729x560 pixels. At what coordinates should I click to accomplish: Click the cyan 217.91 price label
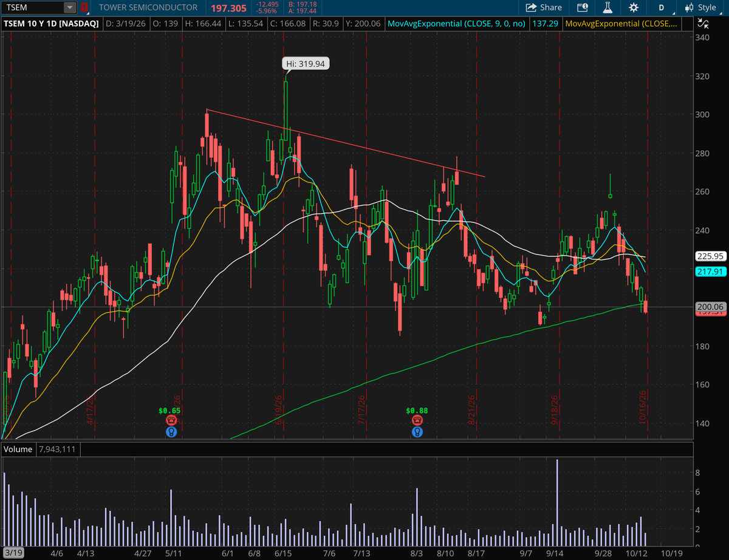click(x=711, y=271)
